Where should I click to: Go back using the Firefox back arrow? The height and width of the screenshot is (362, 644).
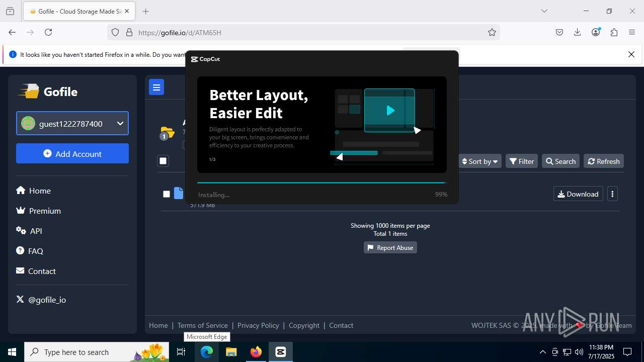point(12,32)
